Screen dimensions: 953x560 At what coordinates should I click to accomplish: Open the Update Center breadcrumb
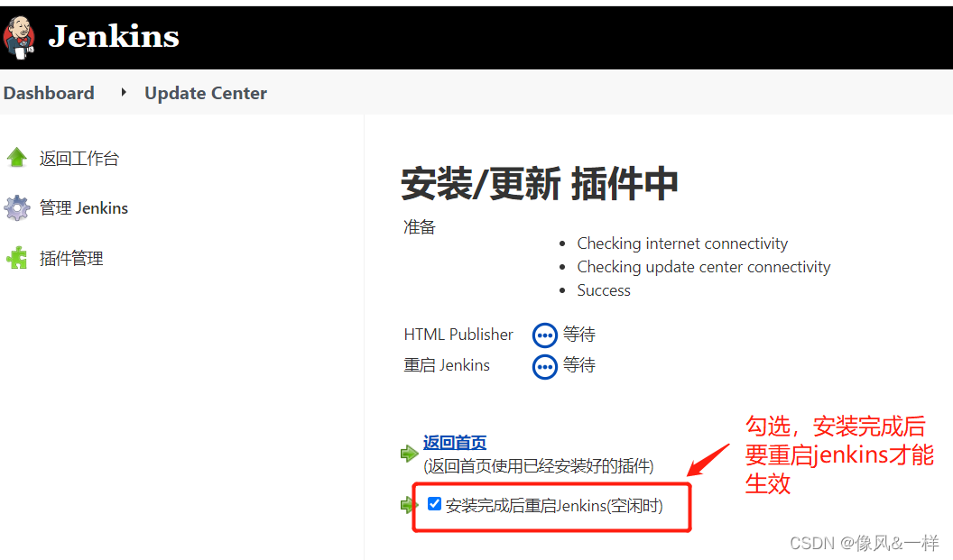tap(206, 93)
